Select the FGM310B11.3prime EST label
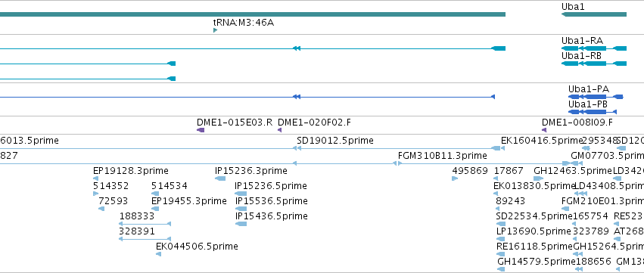Screen dimensions: 644x273 click(x=443, y=156)
